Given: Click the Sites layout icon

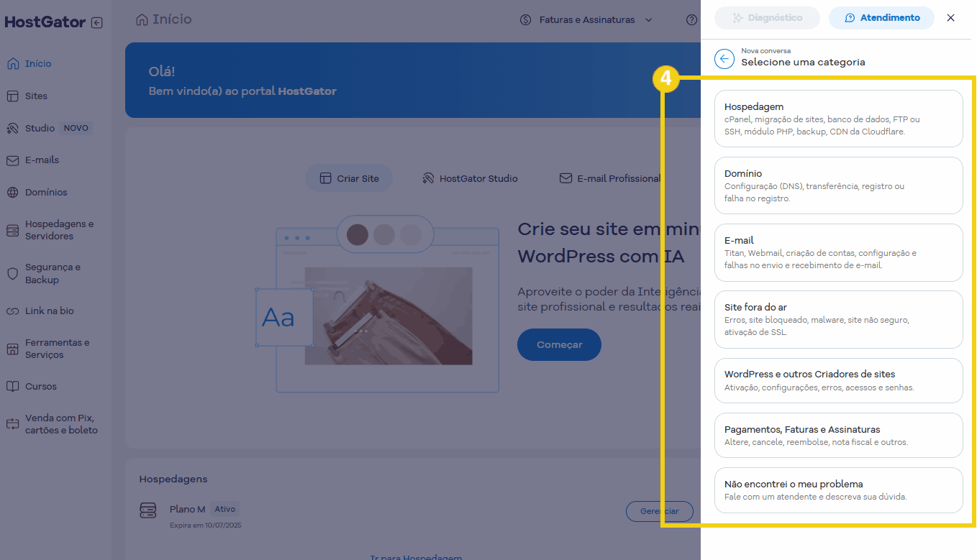Looking at the screenshot, I should point(12,96).
